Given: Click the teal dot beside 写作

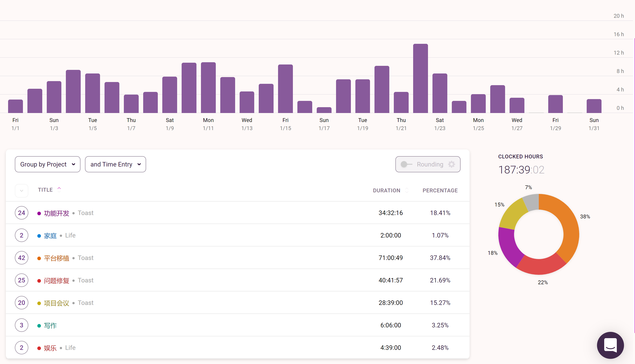Looking at the screenshot, I should click(39, 326).
